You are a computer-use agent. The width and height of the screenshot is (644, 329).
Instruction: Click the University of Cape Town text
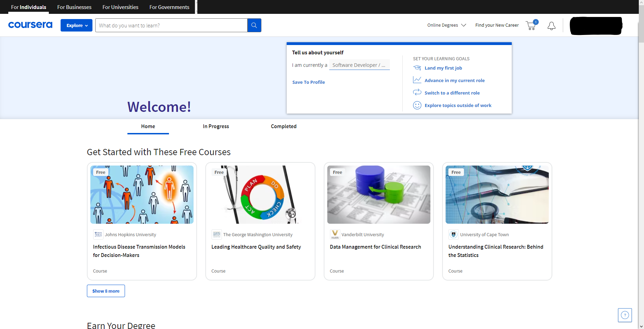(484, 234)
